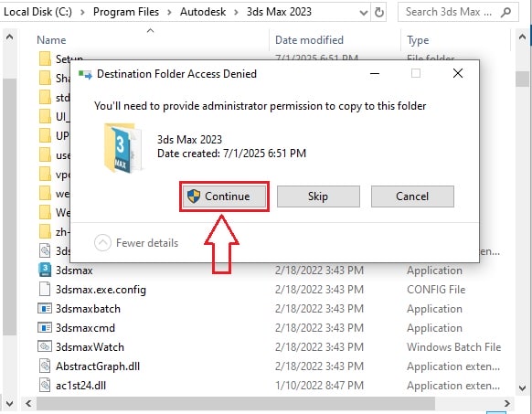Click the ac1st24.dll file icon

click(x=45, y=385)
